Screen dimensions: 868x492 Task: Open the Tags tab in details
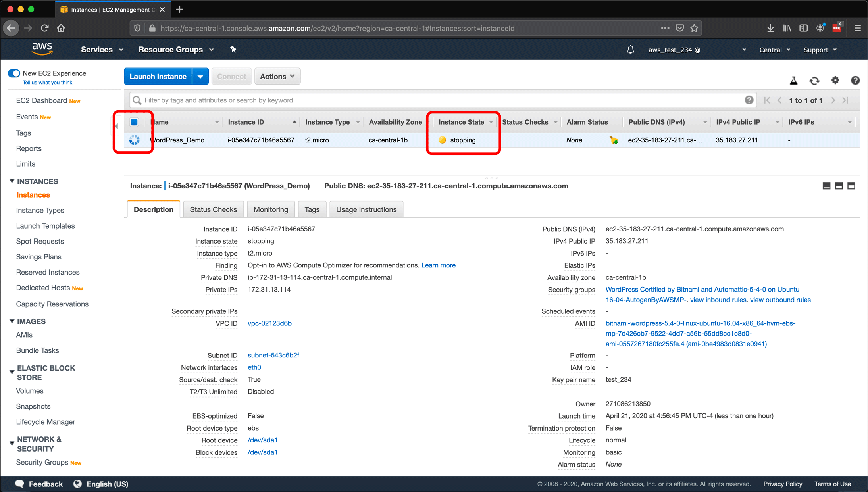pyautogui.click(x=312, y=209)
